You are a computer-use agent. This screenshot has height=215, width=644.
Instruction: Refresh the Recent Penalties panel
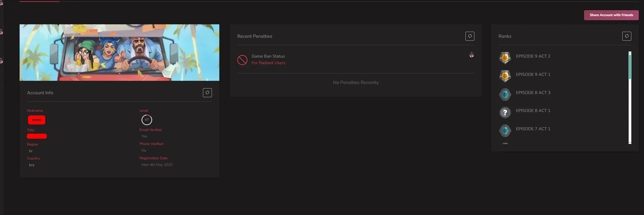[470, 36]
